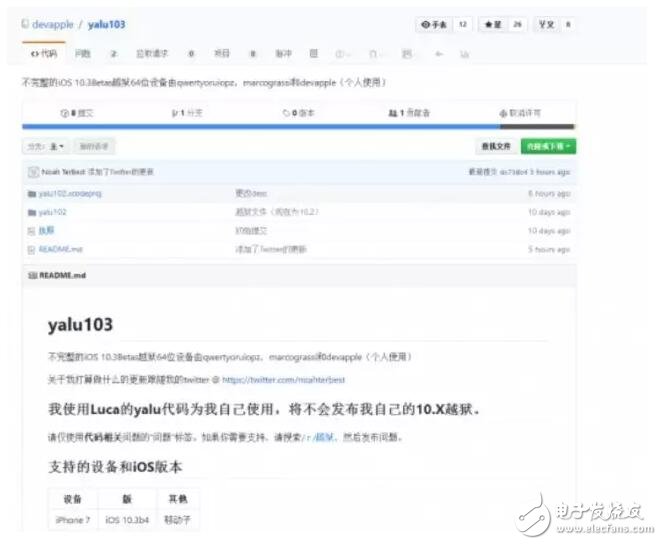The image size is (662, 545).
Task: Open the Projects (项目) tab
Action: pos(222,54)
